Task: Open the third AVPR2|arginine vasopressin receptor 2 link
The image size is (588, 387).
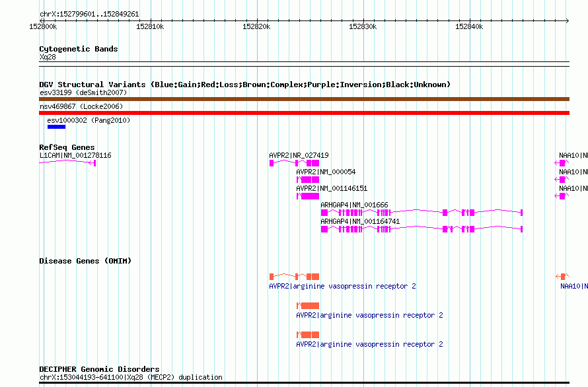Action: pyautogui.click(x=369, y=344)
